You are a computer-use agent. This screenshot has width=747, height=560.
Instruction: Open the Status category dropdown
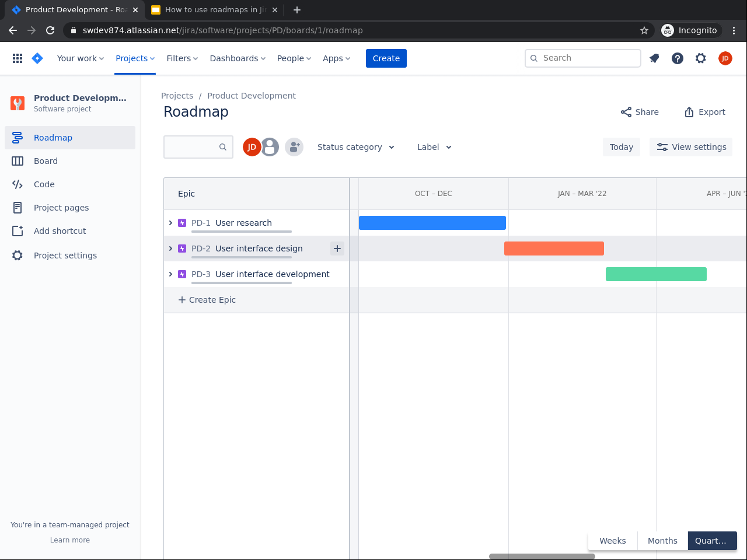pos(356,147)
